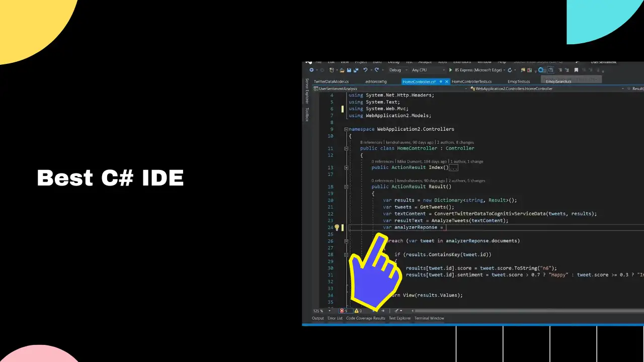Screen dimensions: 644x362
Task: Expand the Index method at line 13
Action: coord(346,167)
